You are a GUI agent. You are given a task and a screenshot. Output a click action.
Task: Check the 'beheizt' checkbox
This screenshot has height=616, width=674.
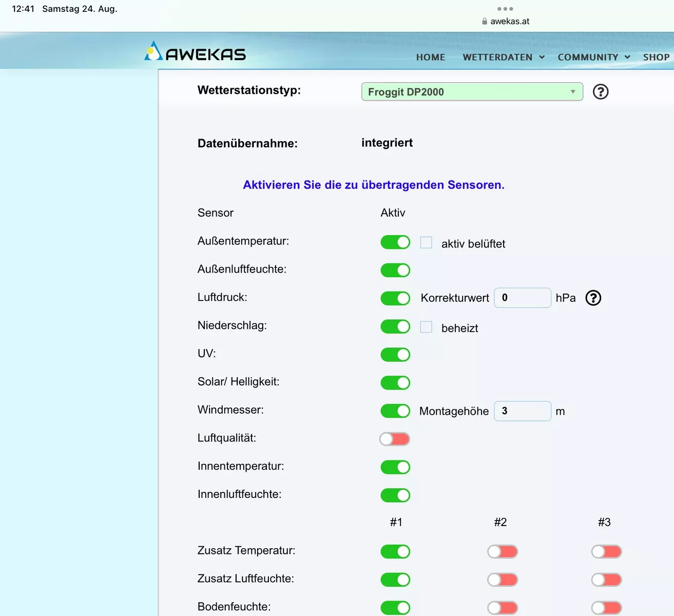(x=426, y=327)
